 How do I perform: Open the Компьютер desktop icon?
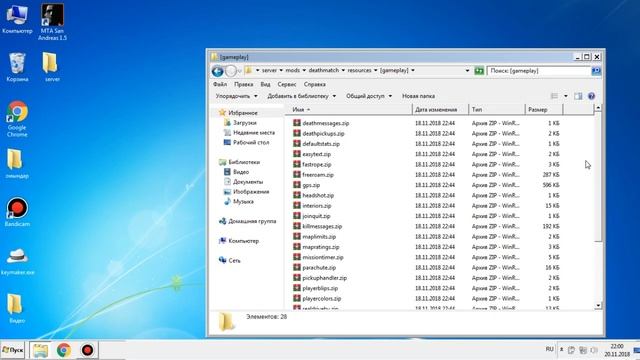pos(17,18)
